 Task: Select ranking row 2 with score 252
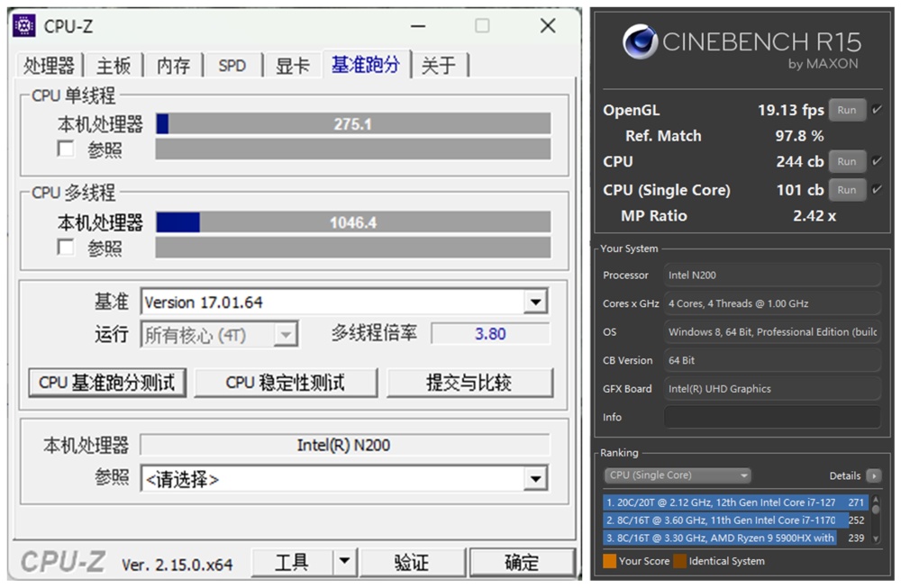point(735,520)
